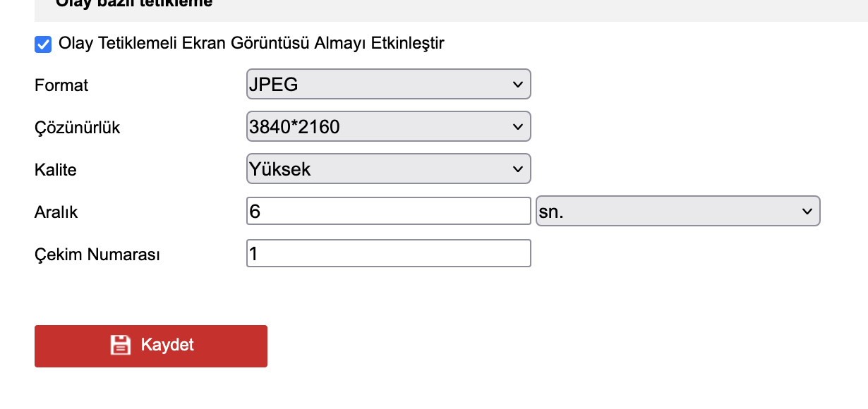Focus the Çekim Numarası input field
This screenshot has width=868, height=409.
388,254
